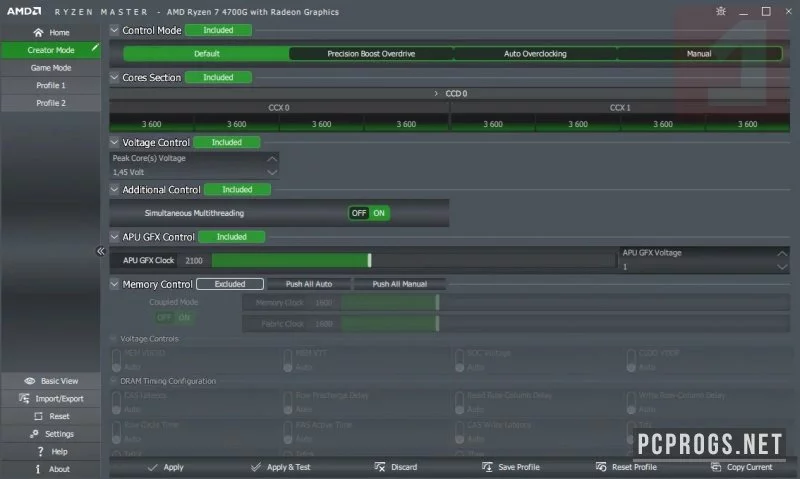Click Push All Auto button

[309, 284]
